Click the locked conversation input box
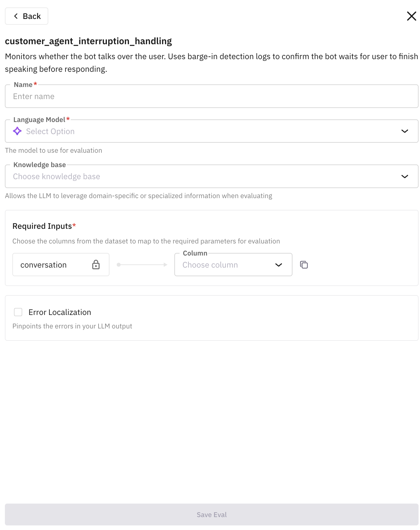 (x=52, y=264)
